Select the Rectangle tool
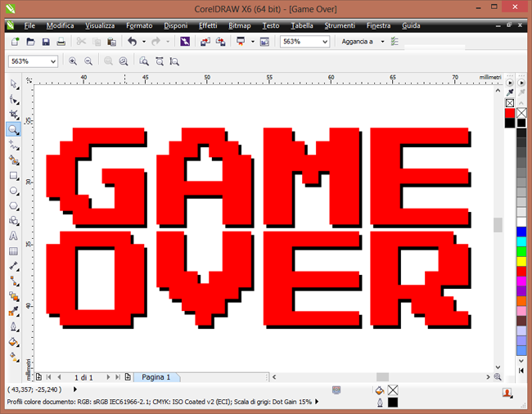Screen dimensions: 532x414 click(x=13, y=176)
